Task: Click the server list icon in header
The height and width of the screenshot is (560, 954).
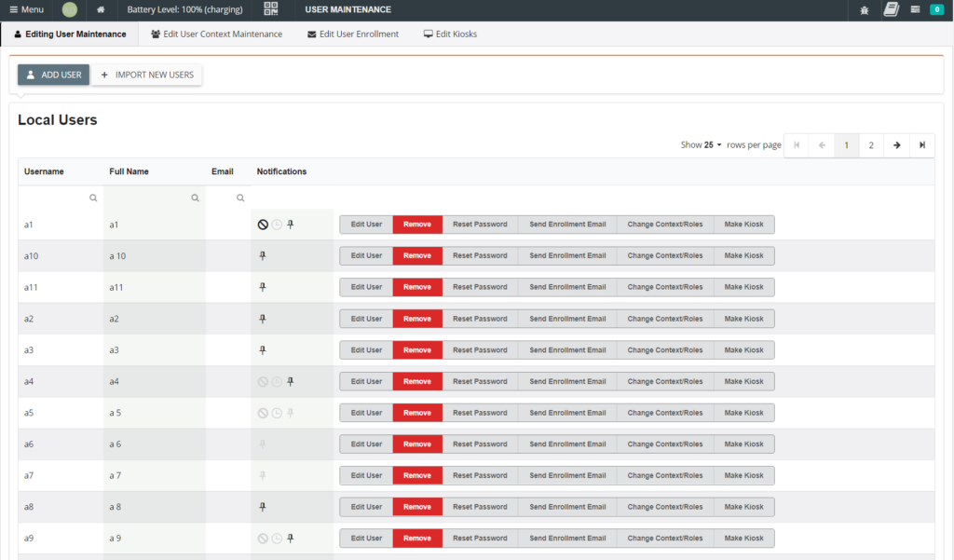Action: pyautogui.click(x=915, y=9)
